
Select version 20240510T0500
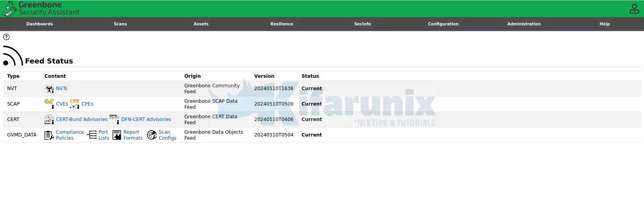coord(274,104)
